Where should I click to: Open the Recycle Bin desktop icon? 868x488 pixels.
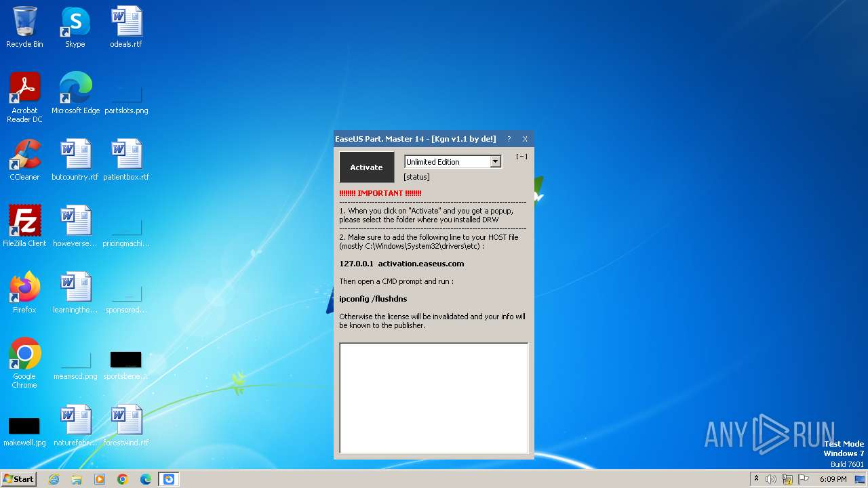(x=24, y=27)
